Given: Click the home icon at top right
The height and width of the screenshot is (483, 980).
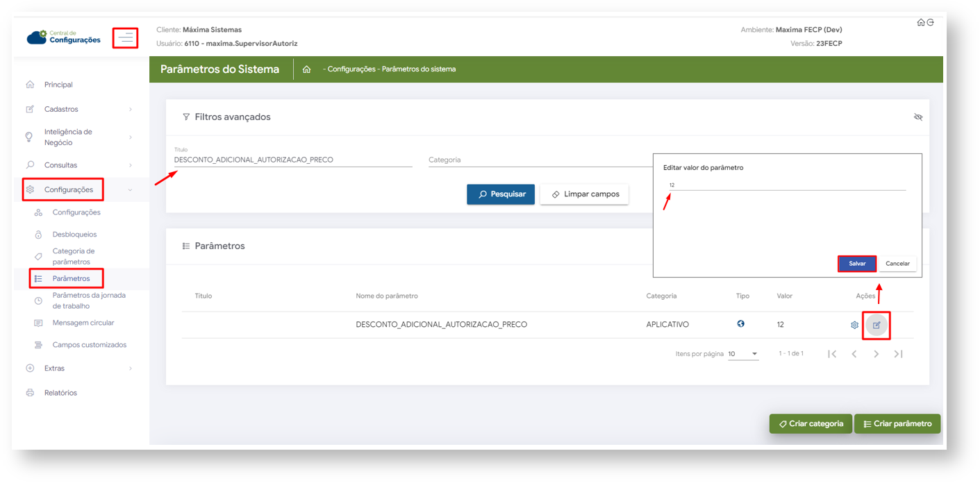Looking at the screenshot, I should (x=921, y=22).
